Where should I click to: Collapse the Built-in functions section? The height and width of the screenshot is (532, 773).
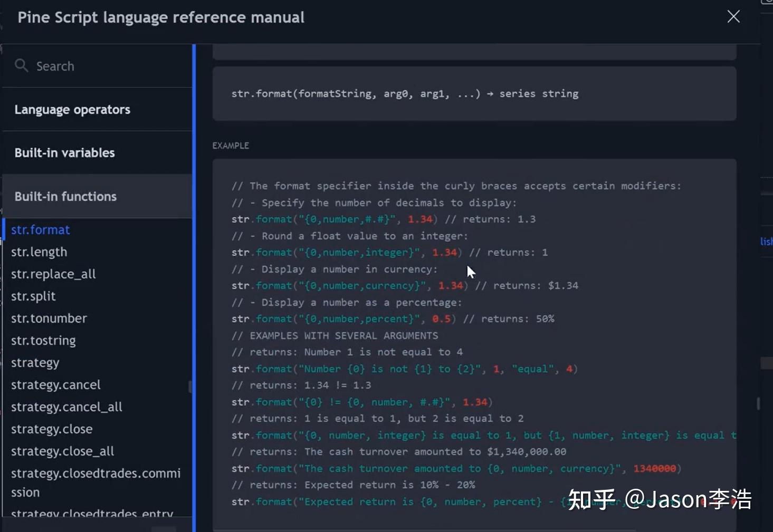coord(65,196)
